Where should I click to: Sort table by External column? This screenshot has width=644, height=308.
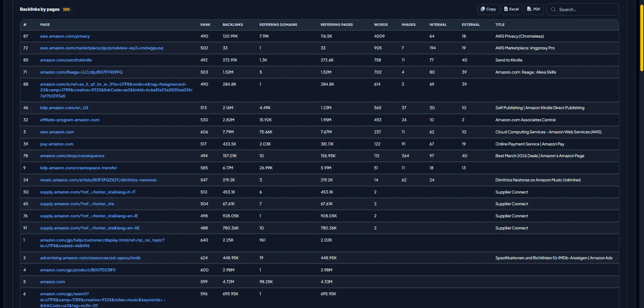pyautogui.click(x=471, y=25)
